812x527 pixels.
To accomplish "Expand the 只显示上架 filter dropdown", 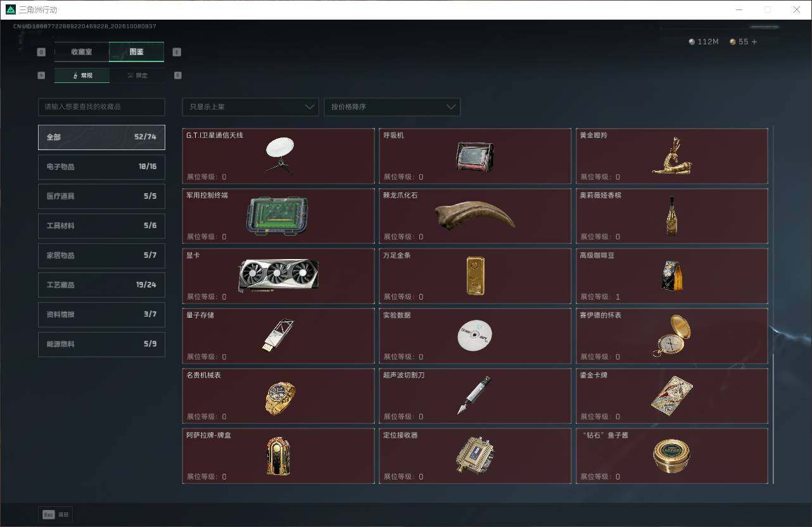I will tap(250, 107).
